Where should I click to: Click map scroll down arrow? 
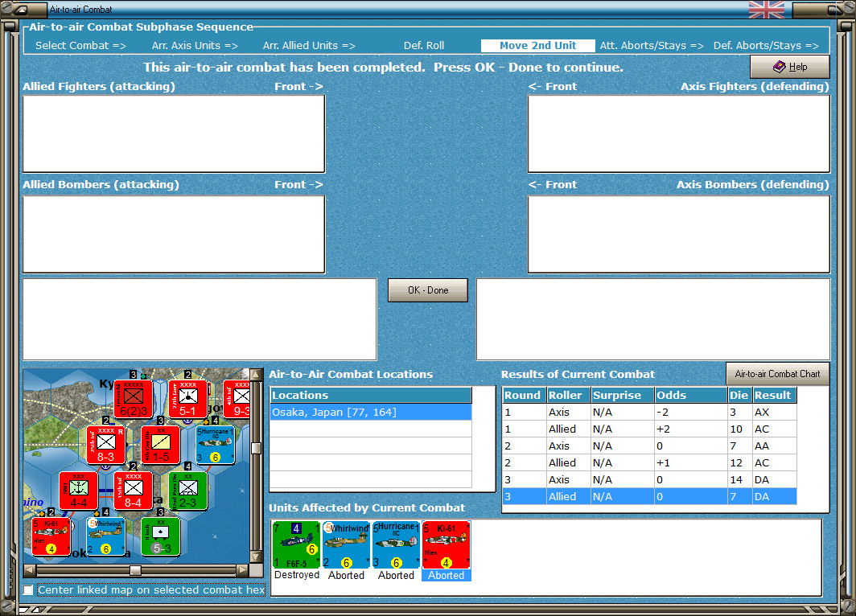coord(255,557)
